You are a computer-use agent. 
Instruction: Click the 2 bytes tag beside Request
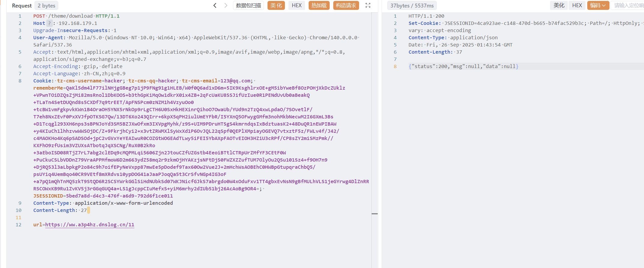click(x=46, y=6)
